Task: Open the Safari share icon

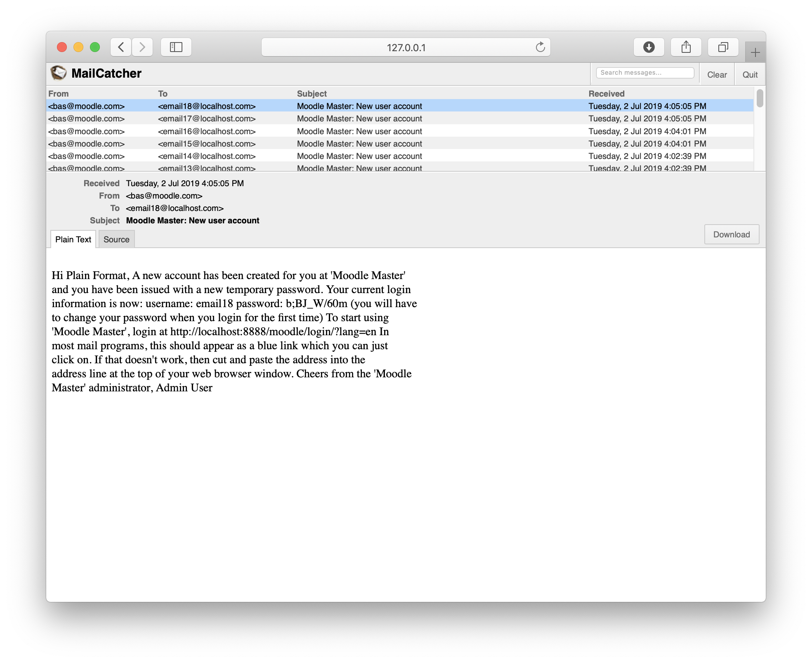Action: click(686, 47)
